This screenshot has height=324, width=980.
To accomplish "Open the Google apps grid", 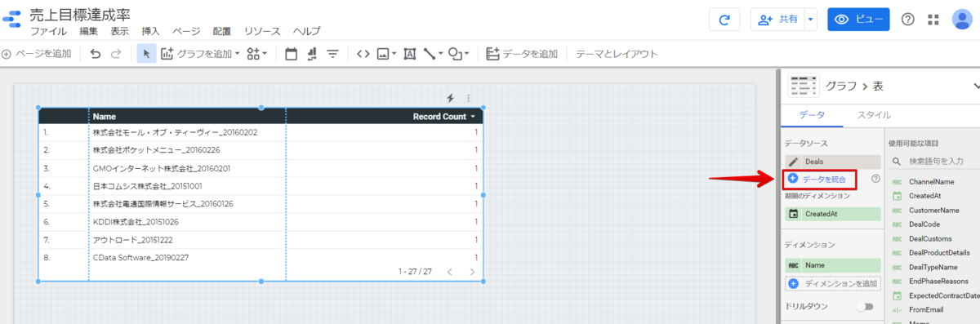I will 934,20.
